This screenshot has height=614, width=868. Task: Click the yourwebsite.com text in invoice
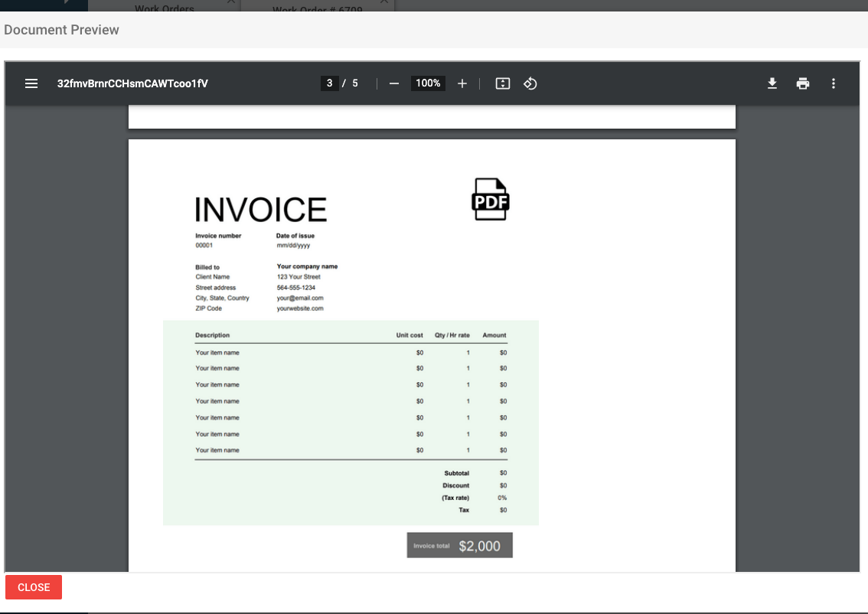pos(300,309)
